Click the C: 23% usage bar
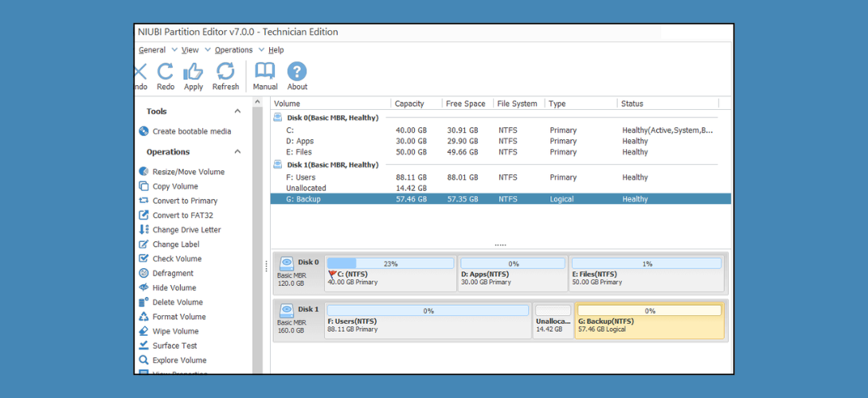The width and height of the screenshot is (868, 398). click(390, 263)
